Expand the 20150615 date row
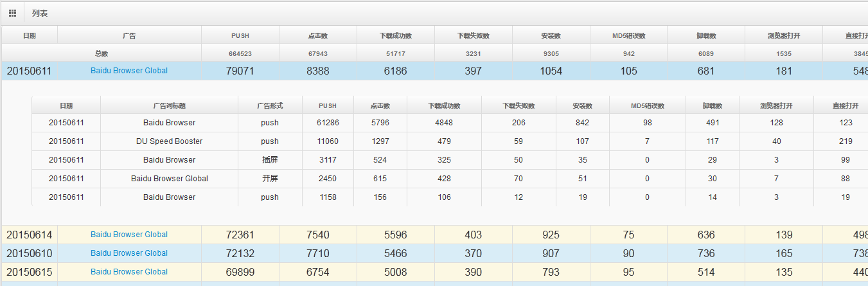This screenshot has height=286, width=868. pyautogui.click(x=30, y=273)
